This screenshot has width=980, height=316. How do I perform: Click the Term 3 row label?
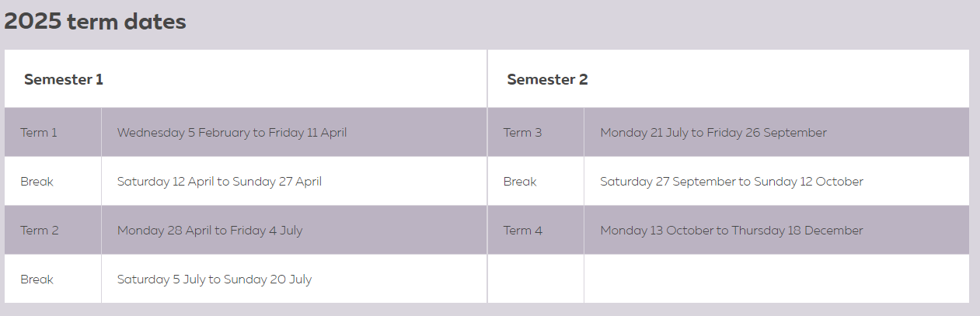coord(523,133)
